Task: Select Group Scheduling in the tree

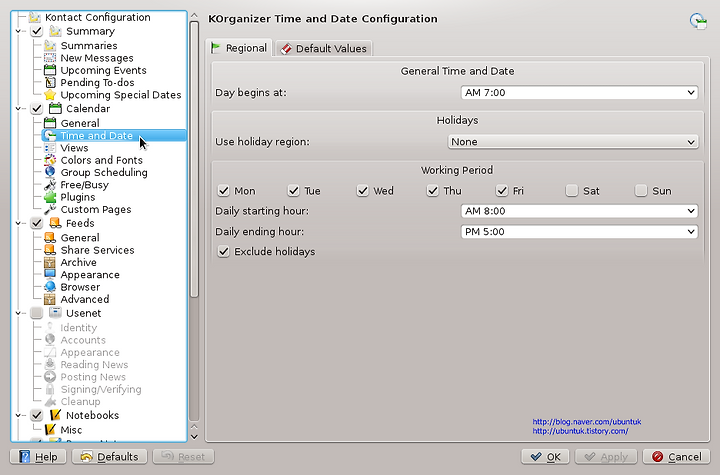Action: pyautogui.click(x=104, y=172)
